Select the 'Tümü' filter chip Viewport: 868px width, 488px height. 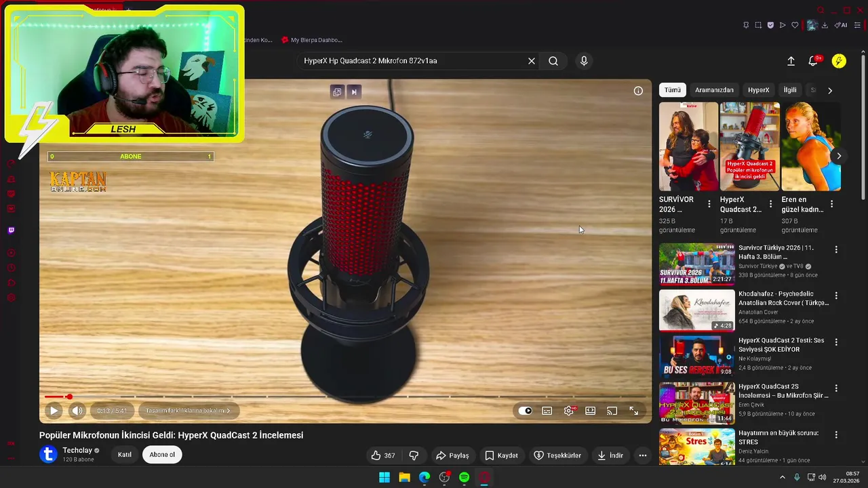pos(673,90)
